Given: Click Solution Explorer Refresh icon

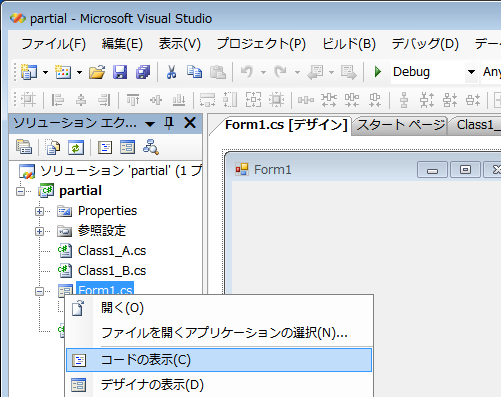Looking at the screenshot, I should coord(76,147).
